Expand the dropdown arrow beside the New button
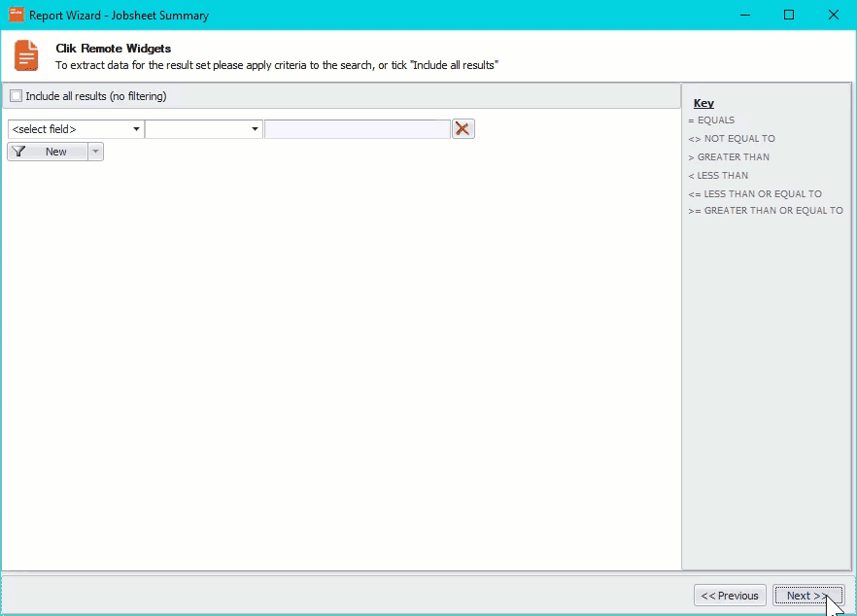This screenshot has height=616, width=857. click(x=94, y=152)
